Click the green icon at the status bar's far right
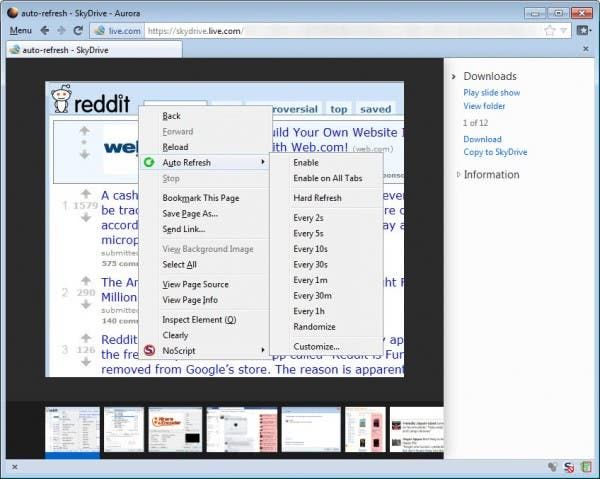600x479 pixels. click(585, 467)
